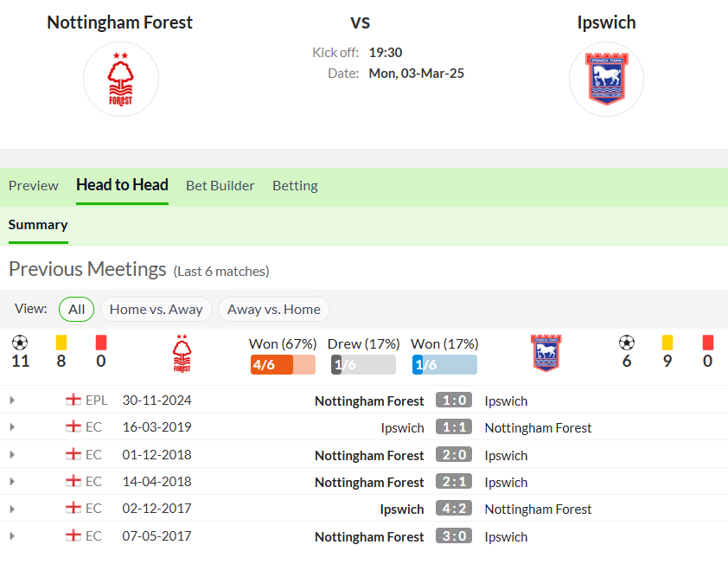Click Forest's yellow card icon showing 8
Image resolution: width=728 pixels, height=564 pixels.
pos(61,343)
